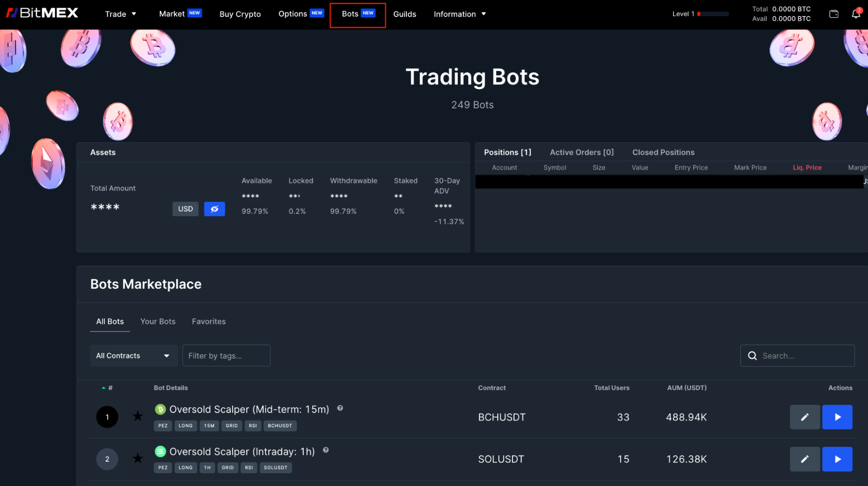Open the Guilds page

tap(404, 14)
